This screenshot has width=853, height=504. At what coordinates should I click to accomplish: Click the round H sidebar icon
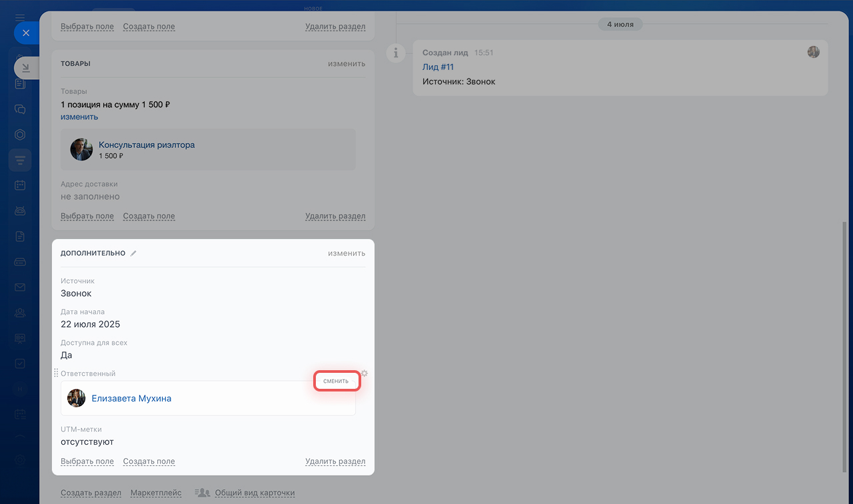click(x=20, y=389)
